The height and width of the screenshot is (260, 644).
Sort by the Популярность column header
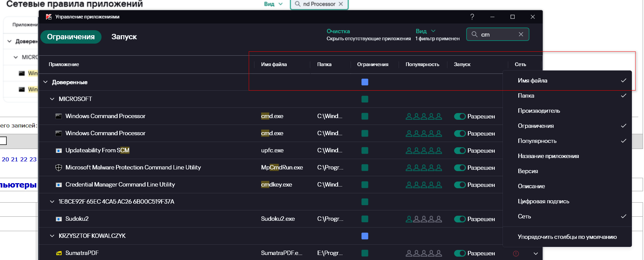pyautogui.click(x=422, y=64)
